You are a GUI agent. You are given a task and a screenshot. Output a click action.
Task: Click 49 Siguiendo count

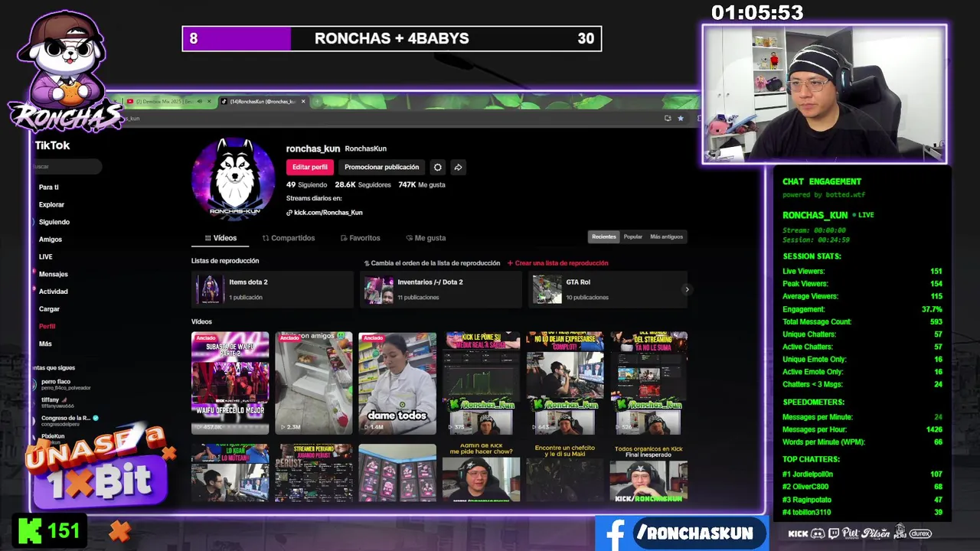[306, 184]
